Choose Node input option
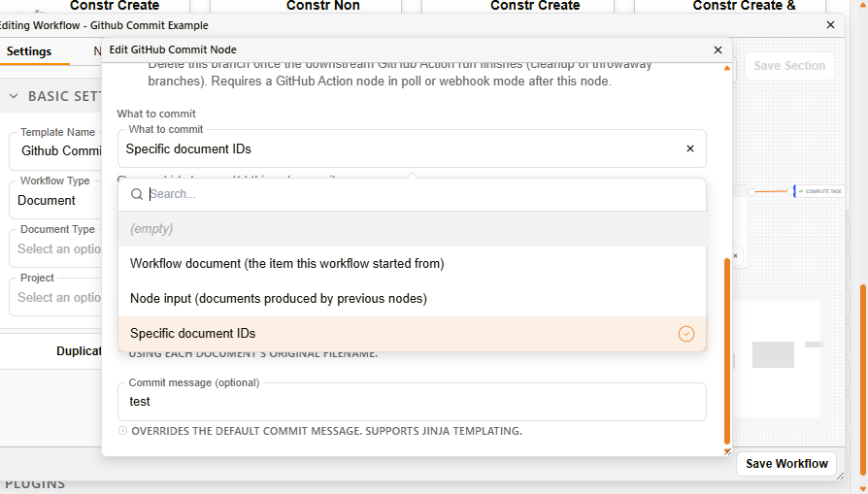Screen dimensions: 868x494 [x=413, y=299]
